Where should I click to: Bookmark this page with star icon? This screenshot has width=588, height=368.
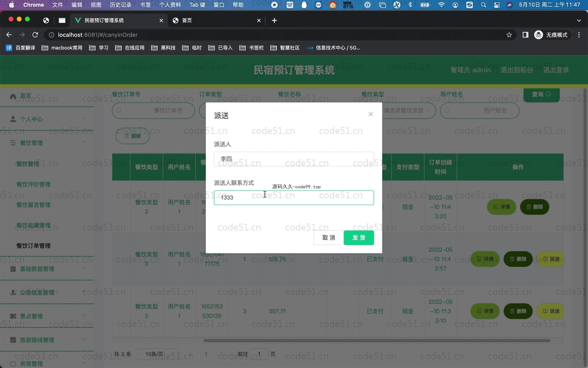(x=509, y=35)
